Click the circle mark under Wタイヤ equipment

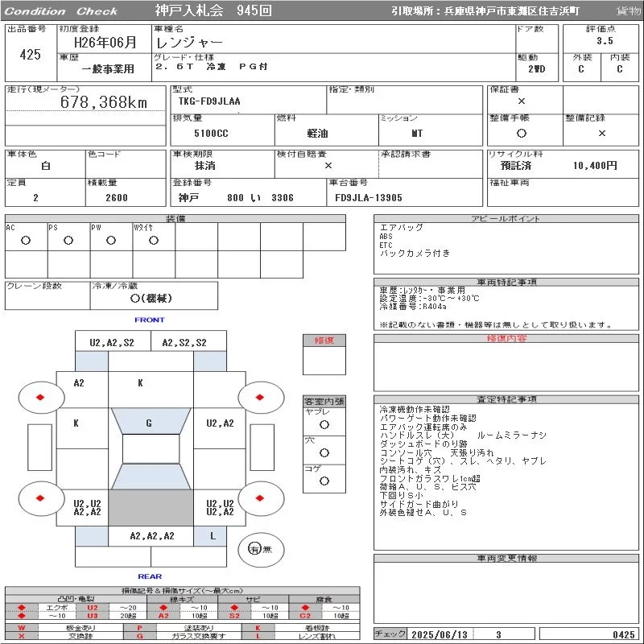pos(154,240)
